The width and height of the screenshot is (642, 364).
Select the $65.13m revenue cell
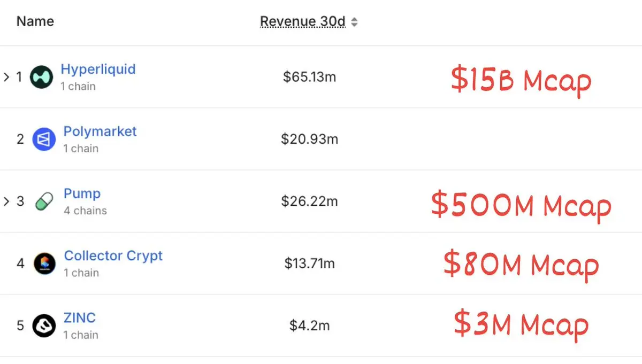(x=310, y=77)
